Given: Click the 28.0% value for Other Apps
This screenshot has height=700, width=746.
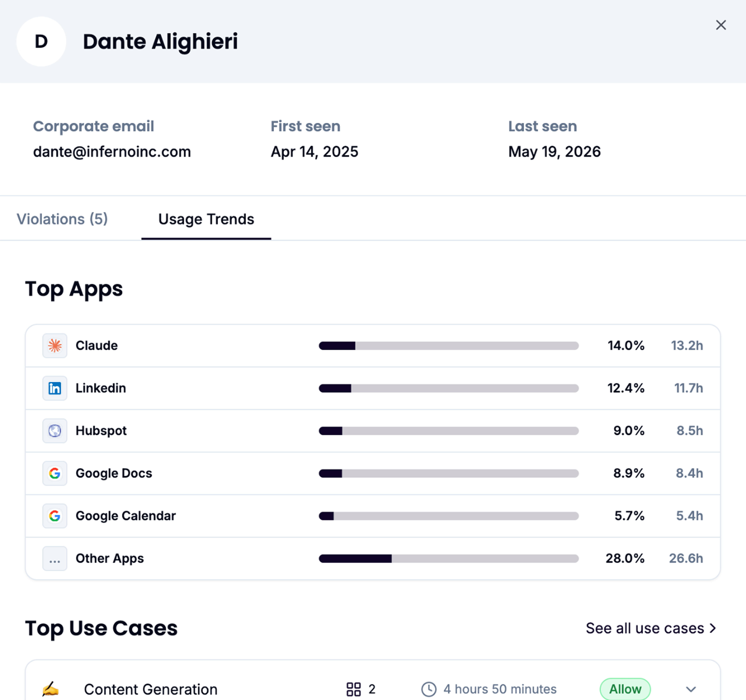Looking at the screenshot, I should click(x=625, y=558).
